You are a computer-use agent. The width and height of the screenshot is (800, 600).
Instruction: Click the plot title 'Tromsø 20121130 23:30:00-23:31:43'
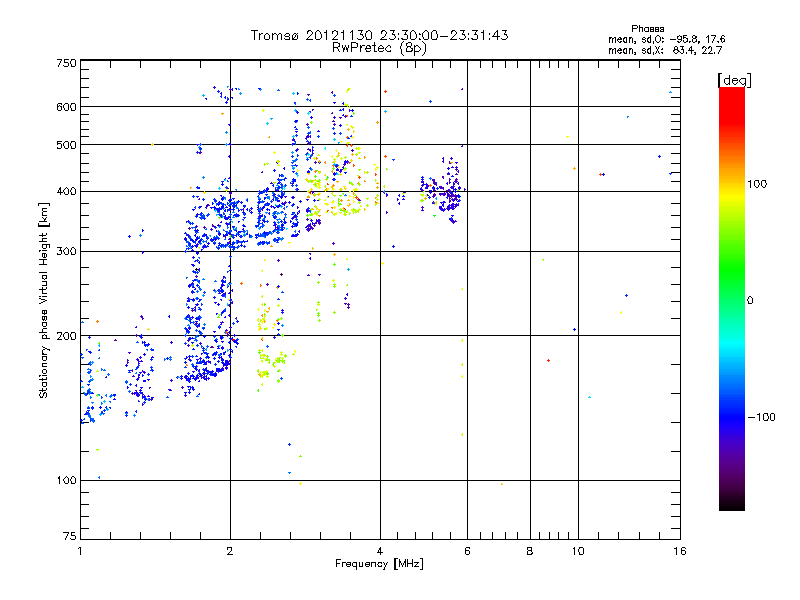click(x=379, y=35)
